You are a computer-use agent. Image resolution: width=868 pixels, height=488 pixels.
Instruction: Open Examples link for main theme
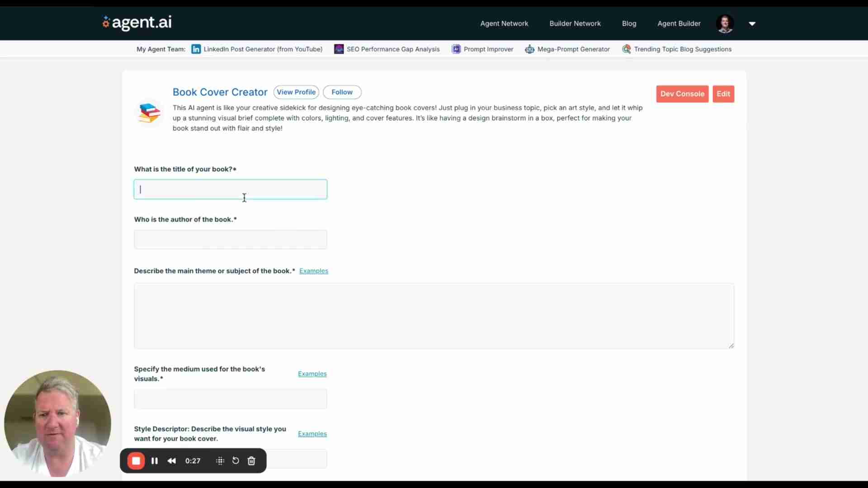click(313, 271)
